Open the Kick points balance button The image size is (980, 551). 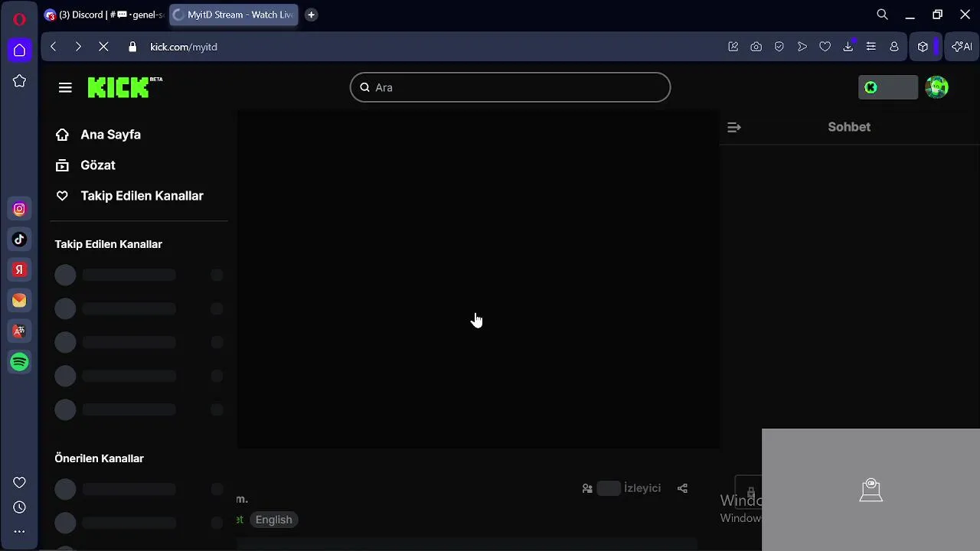pyautogui.click(x=888, y=87)
